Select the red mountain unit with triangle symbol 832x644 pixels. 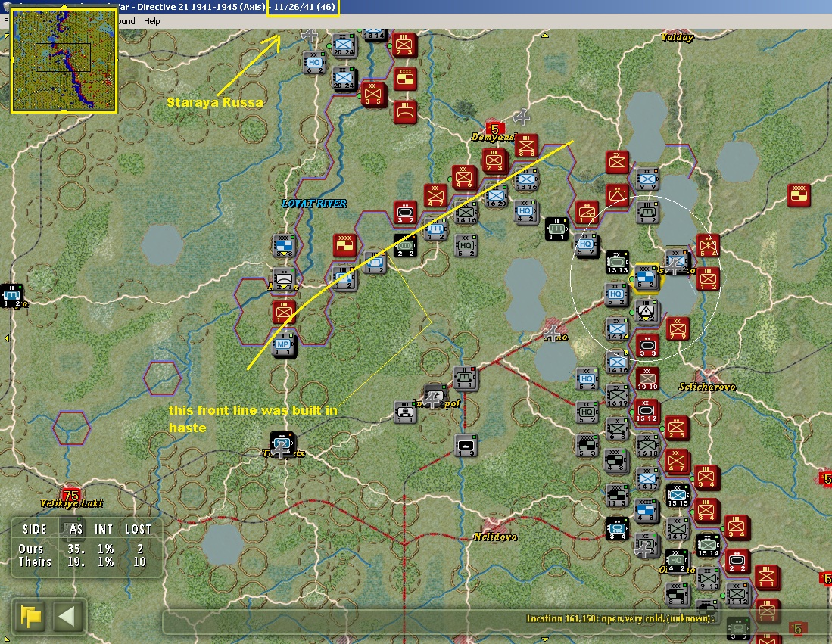(x=618, y=196)
